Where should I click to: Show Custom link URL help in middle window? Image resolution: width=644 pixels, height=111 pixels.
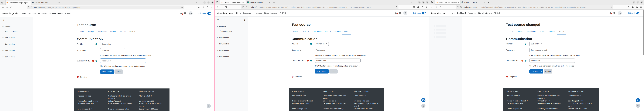(x=311, y=61)
